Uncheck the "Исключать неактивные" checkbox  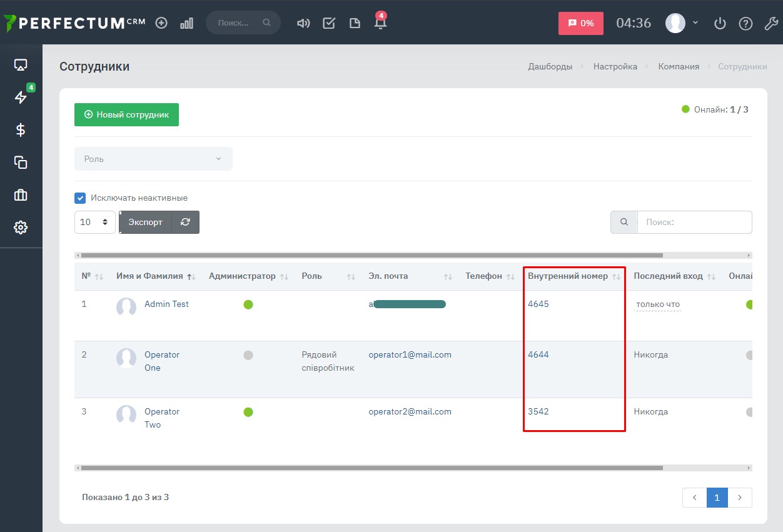click(x=80, y=198)
